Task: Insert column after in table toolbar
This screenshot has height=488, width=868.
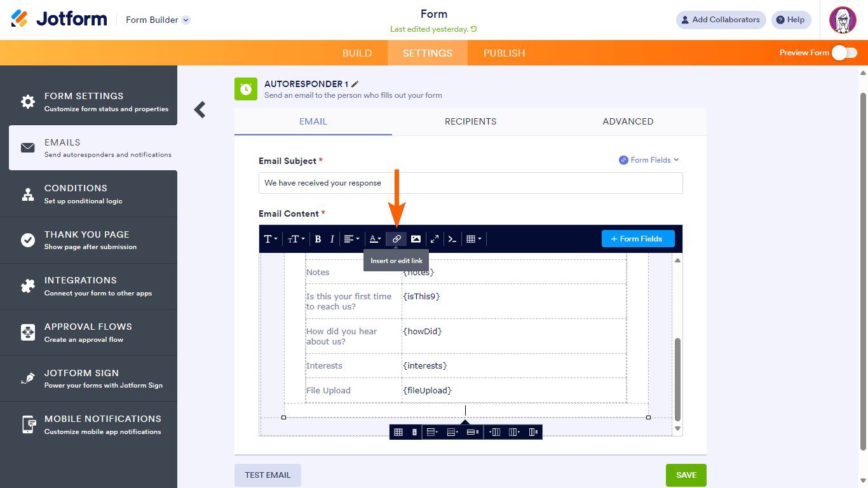Action: 515,432
